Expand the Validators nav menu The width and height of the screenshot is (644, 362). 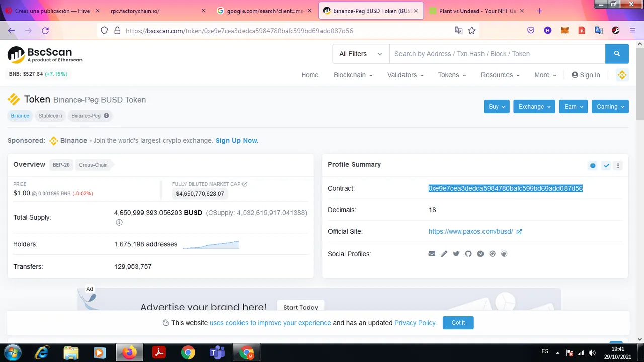[405, 75]
